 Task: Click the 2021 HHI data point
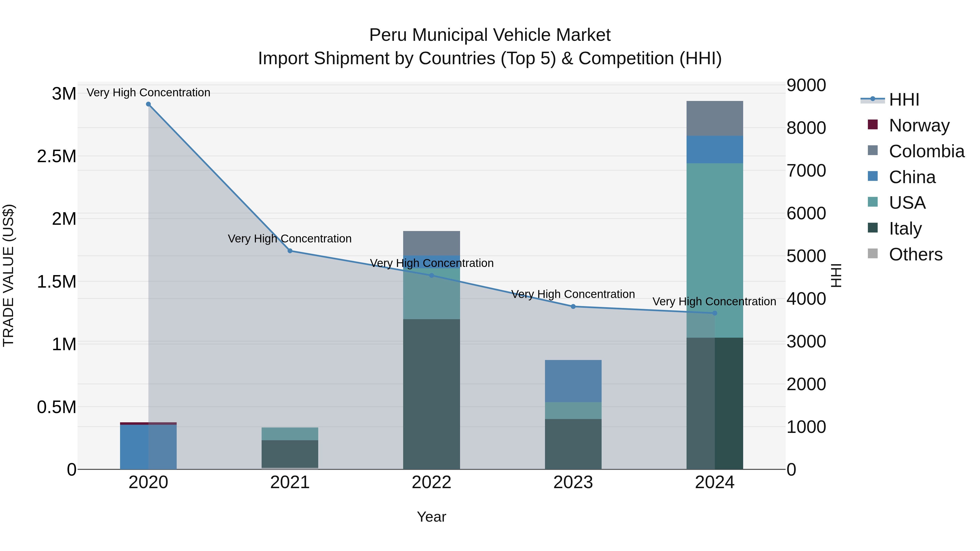coord(290,251)
